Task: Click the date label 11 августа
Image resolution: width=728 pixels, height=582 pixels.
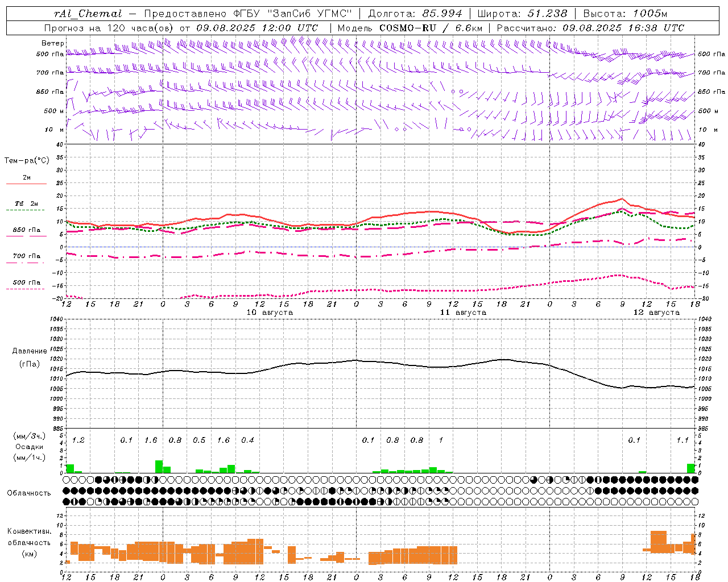Action: tap(463, 313)
